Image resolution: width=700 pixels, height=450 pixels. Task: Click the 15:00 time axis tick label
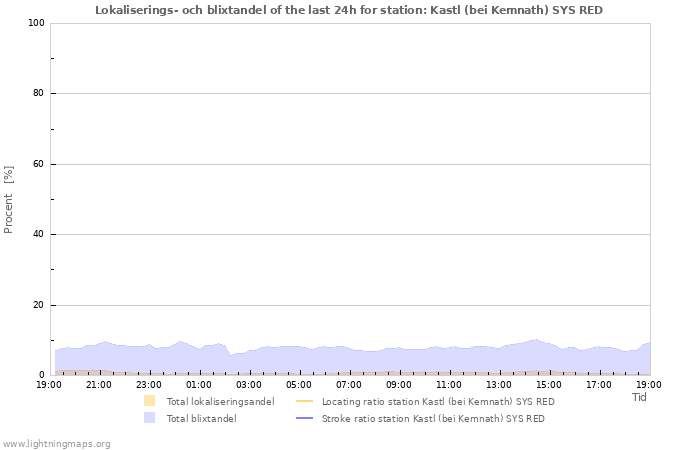click(549, 384)
